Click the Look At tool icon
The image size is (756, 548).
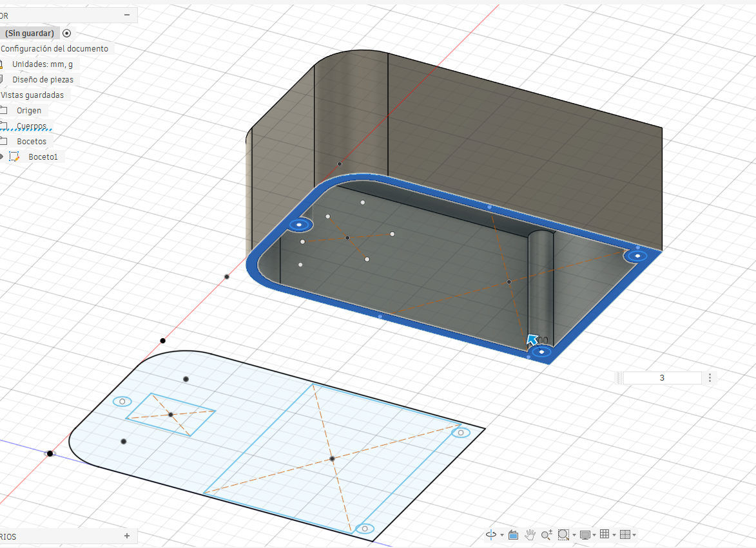click(x=513, y=534)
